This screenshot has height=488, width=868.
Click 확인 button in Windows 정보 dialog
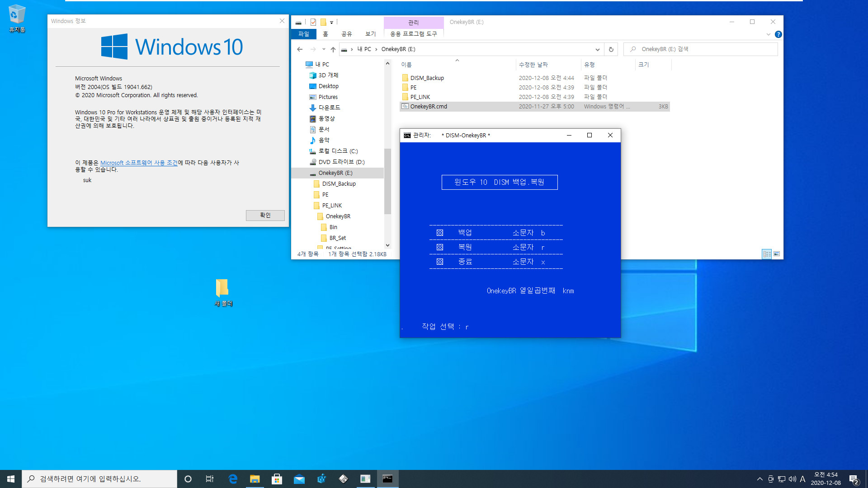tap(265, 216)
